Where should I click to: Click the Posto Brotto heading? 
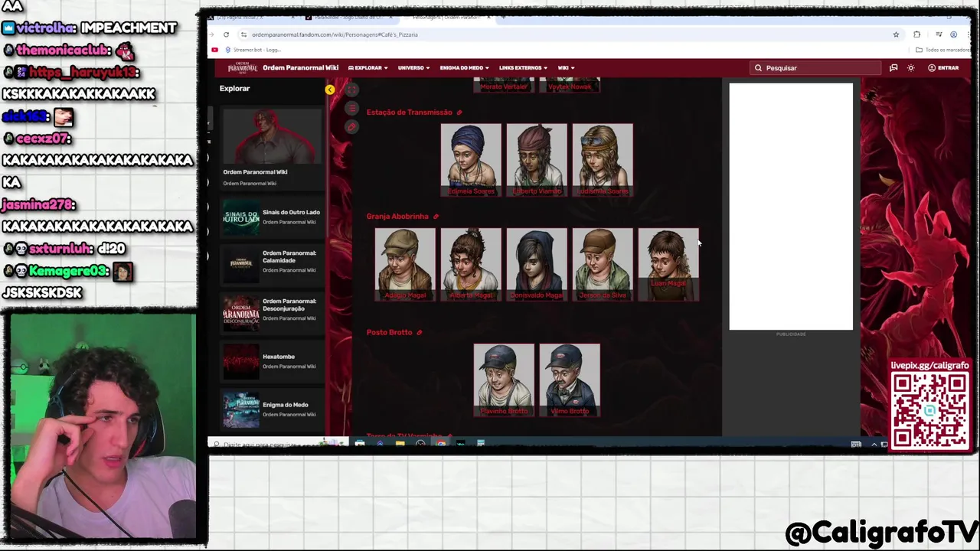coord(389,332)
